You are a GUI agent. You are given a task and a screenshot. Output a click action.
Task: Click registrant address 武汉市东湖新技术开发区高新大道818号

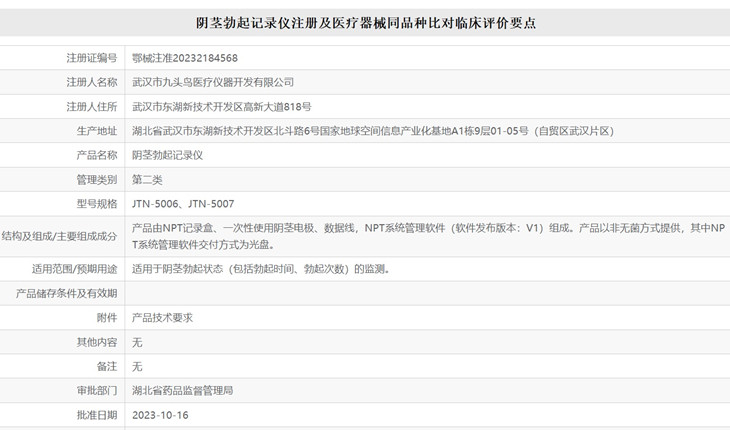[x=222, y=107]
